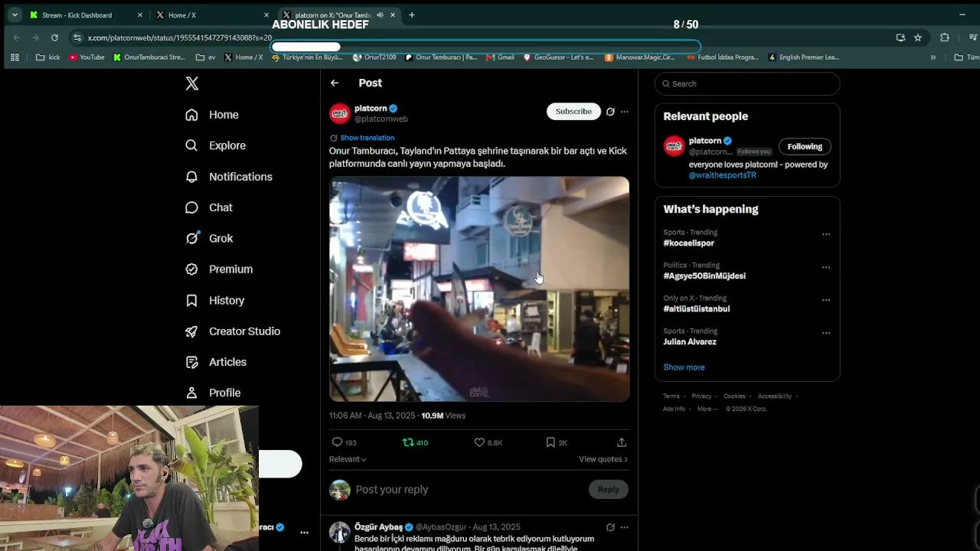Screen dimensions: 980x551
Task: Click the install app icon in address bar
Action: [900, 37]
